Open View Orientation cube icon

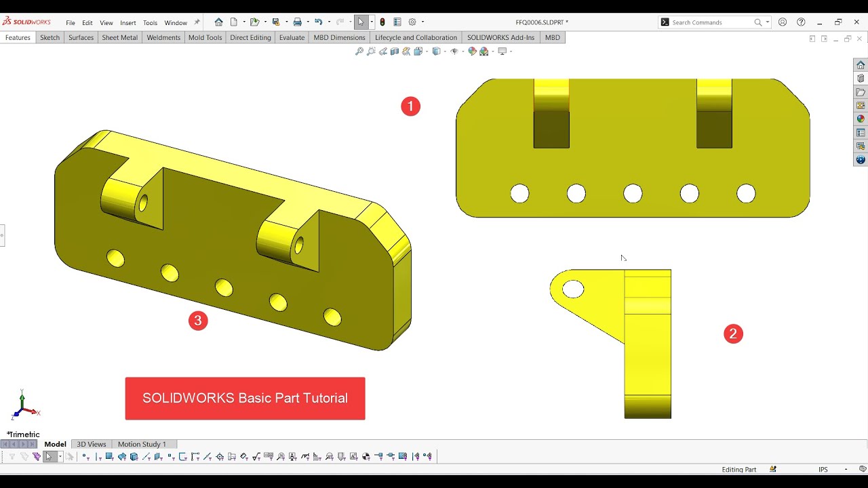click(418, 52)
